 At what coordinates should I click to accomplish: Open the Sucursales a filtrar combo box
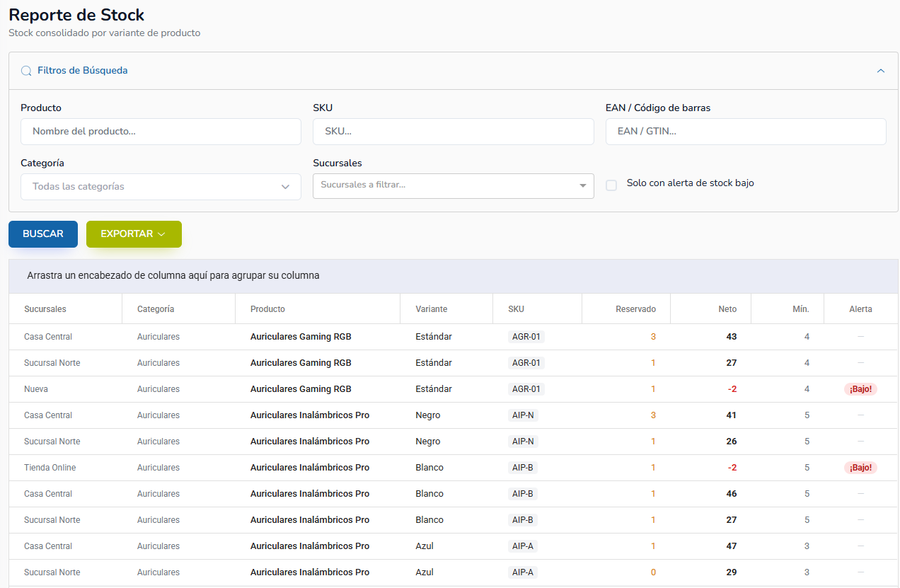click(x=453, y=185)
